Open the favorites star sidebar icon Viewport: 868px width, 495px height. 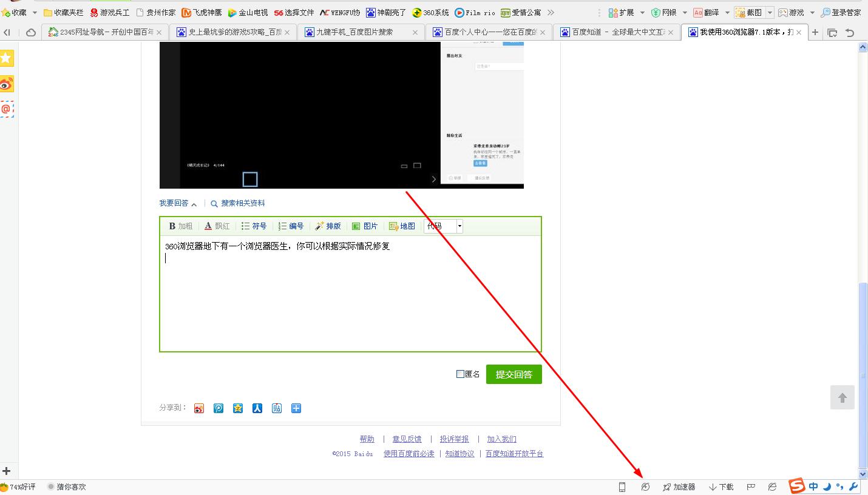coord(6,58)
